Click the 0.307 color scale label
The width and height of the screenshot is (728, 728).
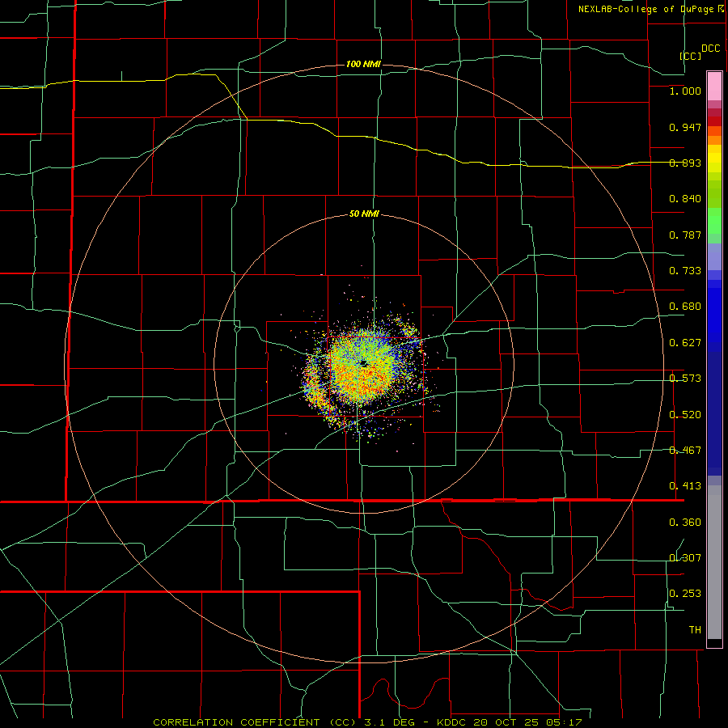click(x=685, y=558)
